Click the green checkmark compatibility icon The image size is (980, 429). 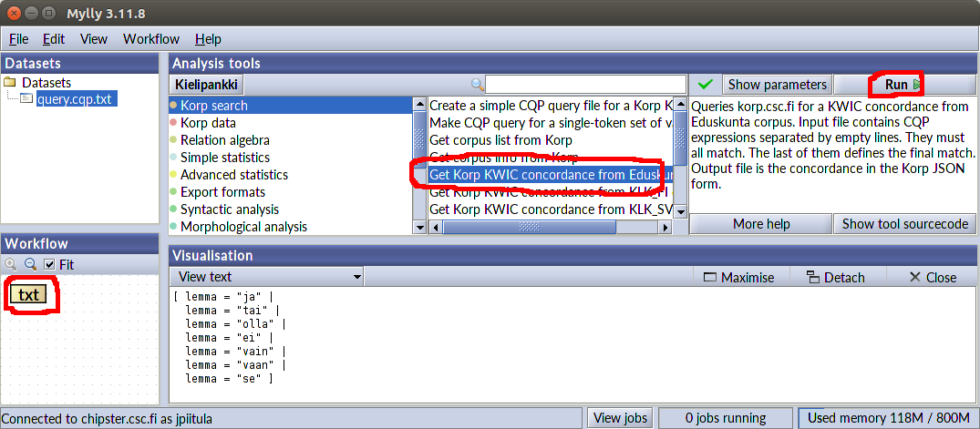(705, 85)
